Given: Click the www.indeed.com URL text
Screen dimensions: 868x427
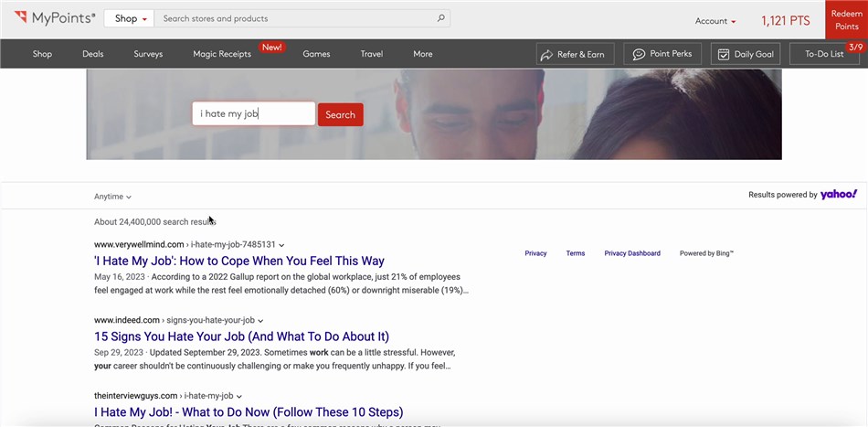Looking at the screenshot, I should point(127,320).
